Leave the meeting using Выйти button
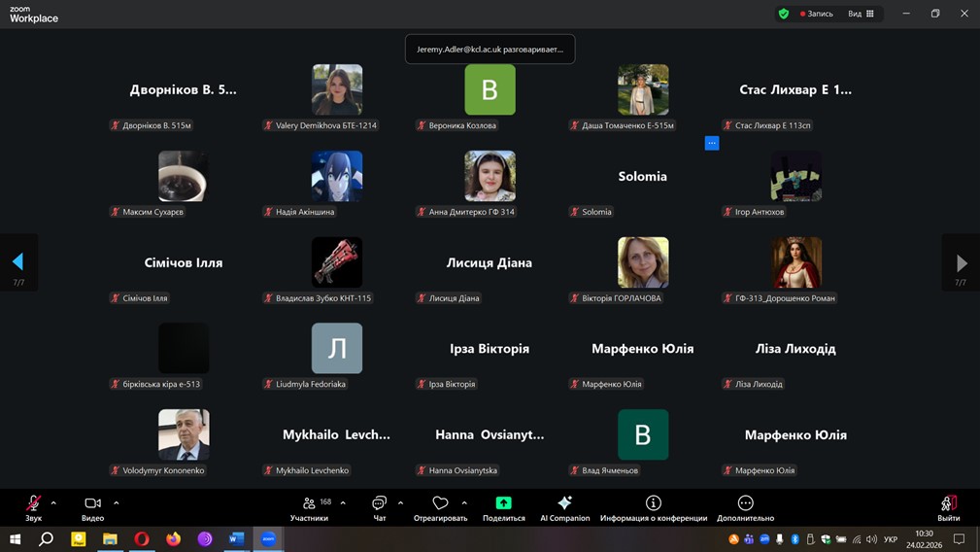980x552 pixels. [x=948, y=503]
